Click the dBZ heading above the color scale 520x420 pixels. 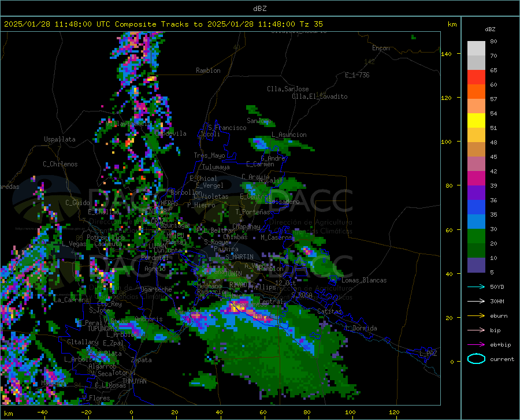(x=490, y=29)
